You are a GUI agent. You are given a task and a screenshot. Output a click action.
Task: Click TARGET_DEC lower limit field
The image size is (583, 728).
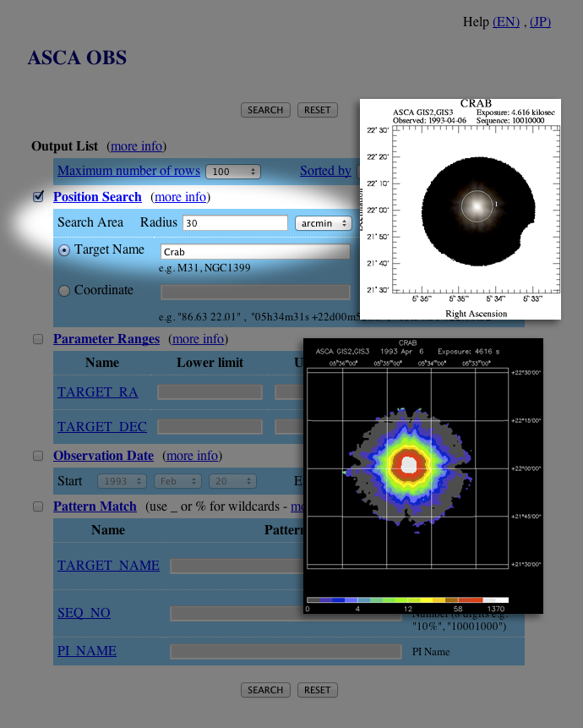pos(210,427)
